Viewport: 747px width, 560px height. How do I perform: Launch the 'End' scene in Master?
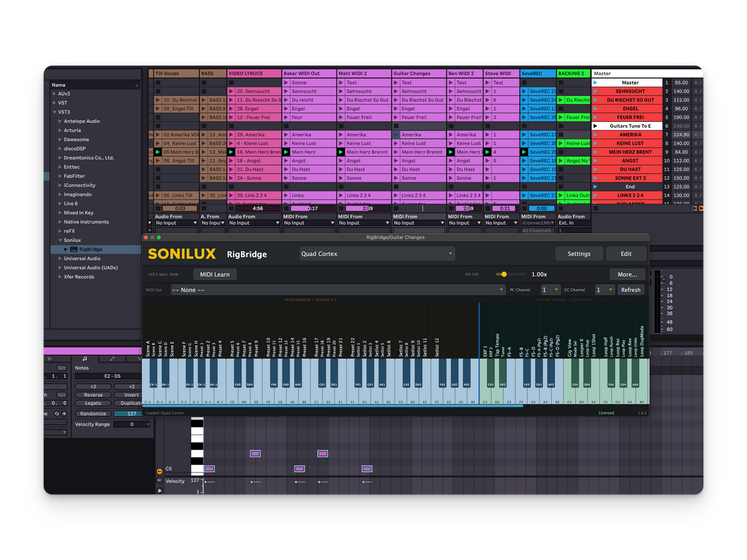click(595, 187)
